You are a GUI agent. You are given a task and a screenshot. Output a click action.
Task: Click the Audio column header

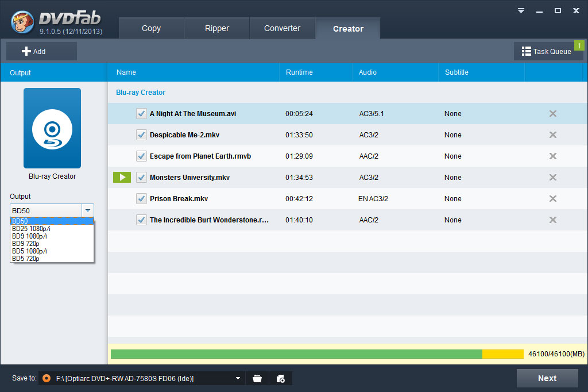[x=396, y=72]
